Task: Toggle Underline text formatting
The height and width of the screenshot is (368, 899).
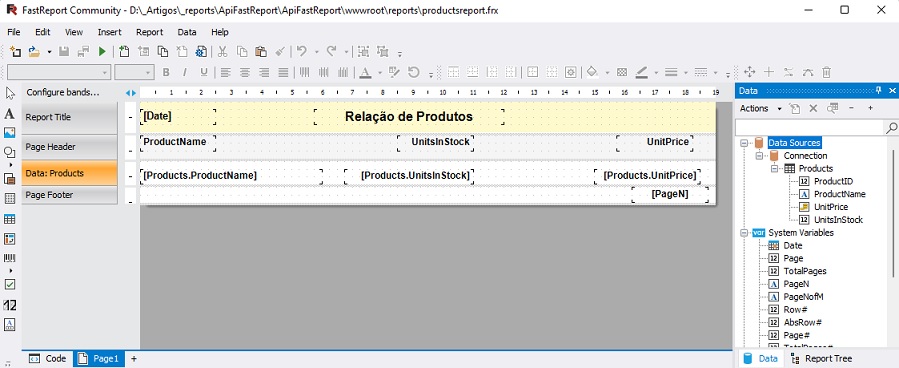Action: [x=204, y=72]
